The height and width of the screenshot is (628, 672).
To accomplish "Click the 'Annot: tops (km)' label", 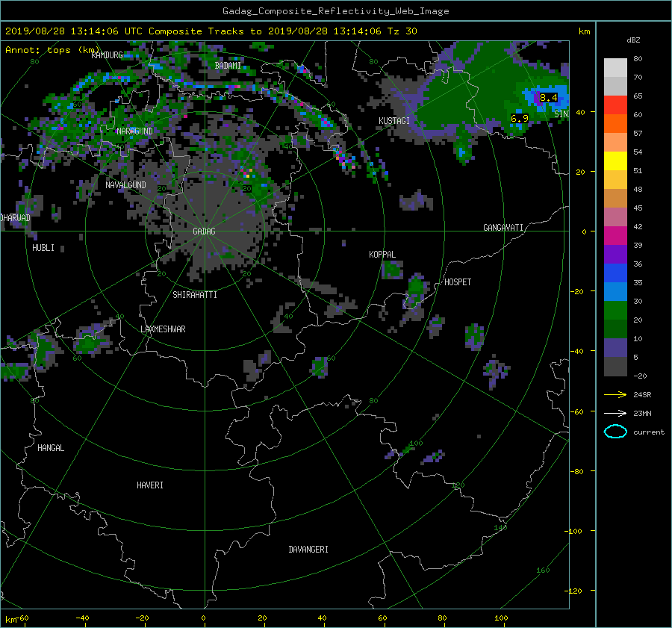I will [x=53, y=50].
